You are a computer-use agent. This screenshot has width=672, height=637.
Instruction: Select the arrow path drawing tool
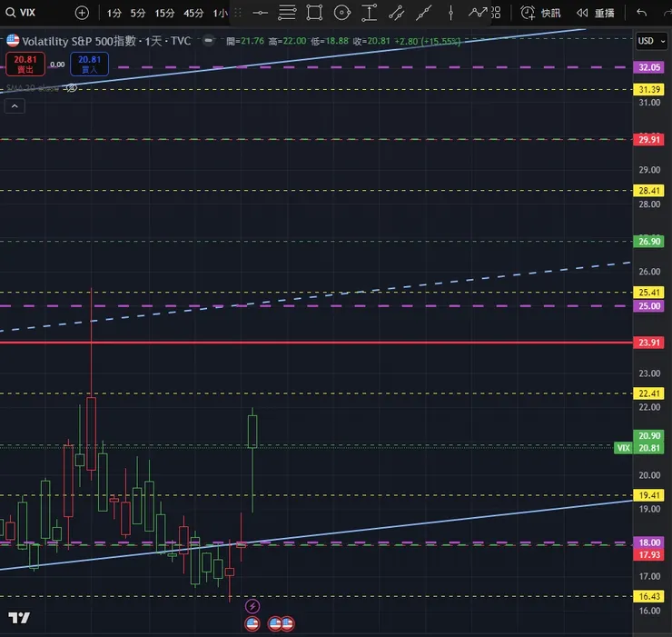tap(478, 13)
